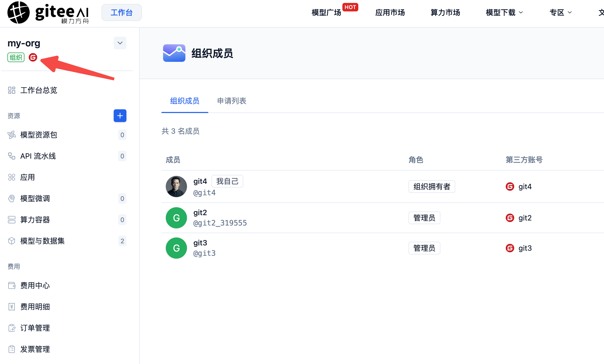Click the 模型资源包 sidebar icon
604x364 pixels.
tap(12, 135)
